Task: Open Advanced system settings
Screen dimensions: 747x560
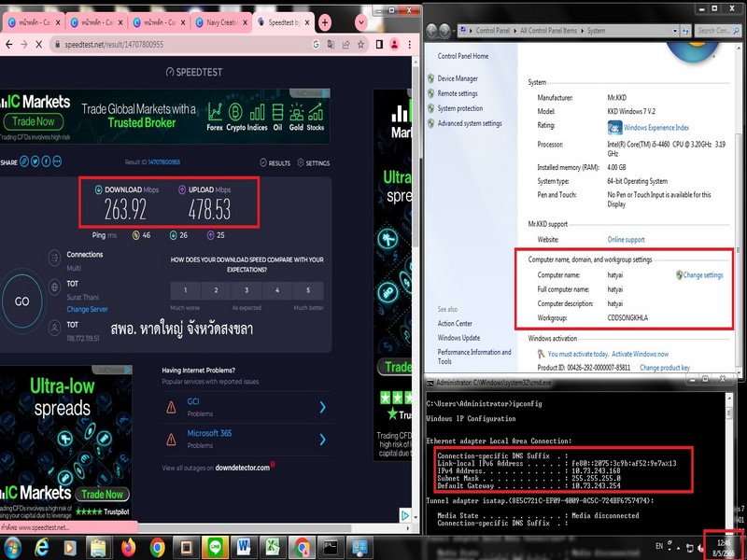Action: [x=470, y=123]
